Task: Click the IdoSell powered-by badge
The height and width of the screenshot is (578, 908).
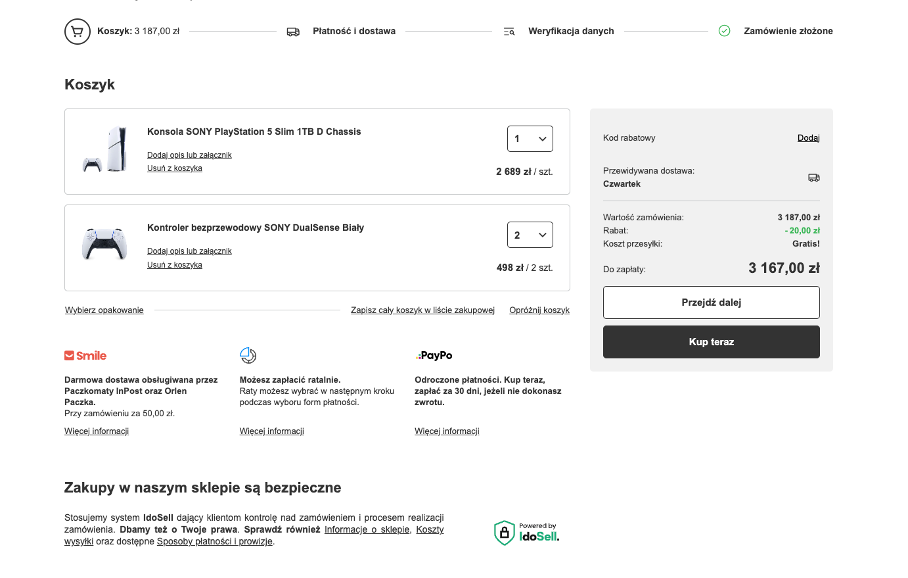Action: (x=526, y=532)
